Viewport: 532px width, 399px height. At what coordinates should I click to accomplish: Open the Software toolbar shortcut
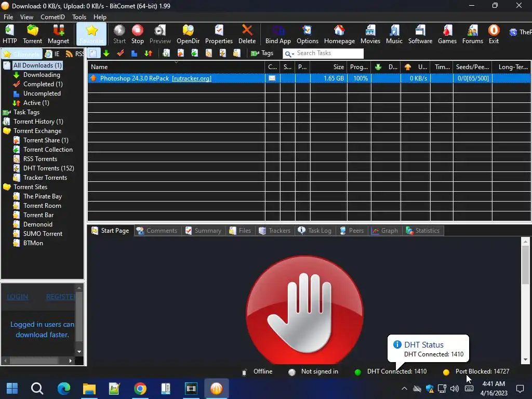[x=420, y=34]
